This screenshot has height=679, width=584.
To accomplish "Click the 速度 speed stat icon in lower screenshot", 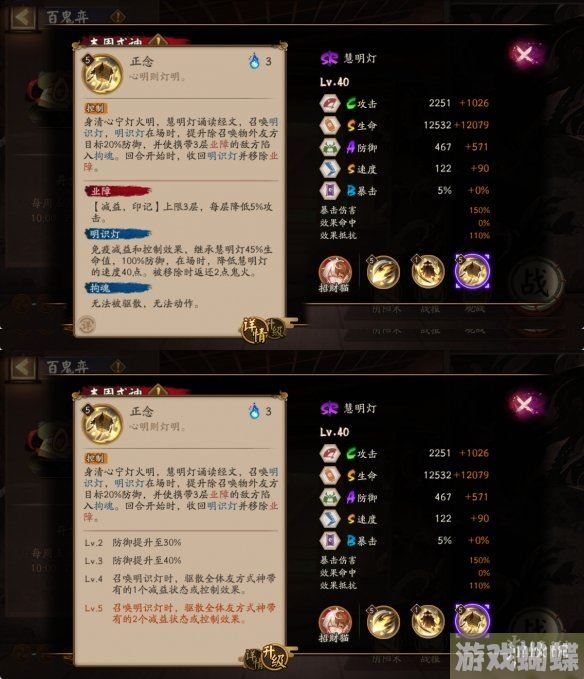I will coord(330,519).
